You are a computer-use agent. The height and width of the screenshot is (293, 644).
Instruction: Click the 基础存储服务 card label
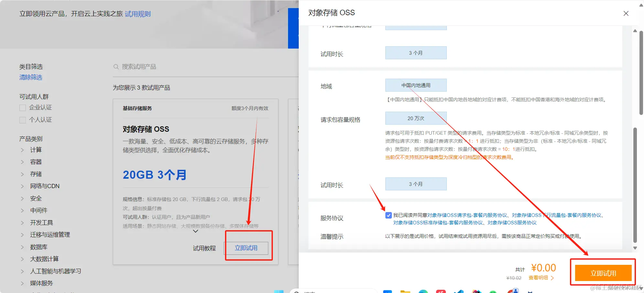point(137,108)
